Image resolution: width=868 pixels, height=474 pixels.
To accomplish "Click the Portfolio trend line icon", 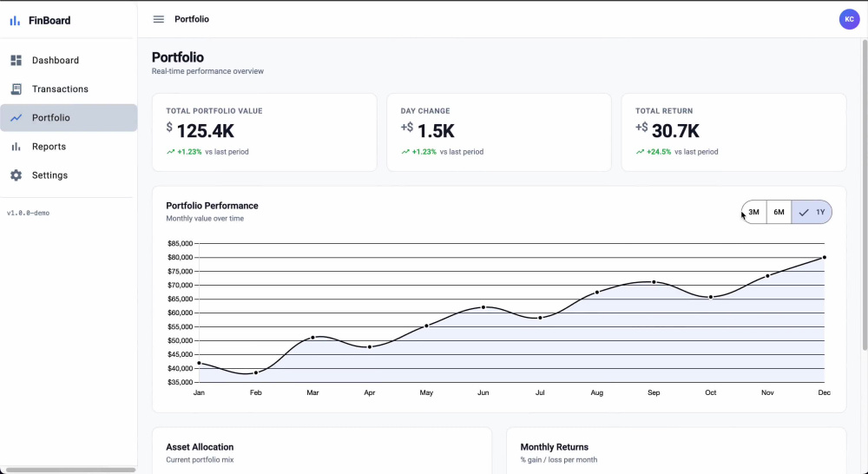I will pos(16,118).
